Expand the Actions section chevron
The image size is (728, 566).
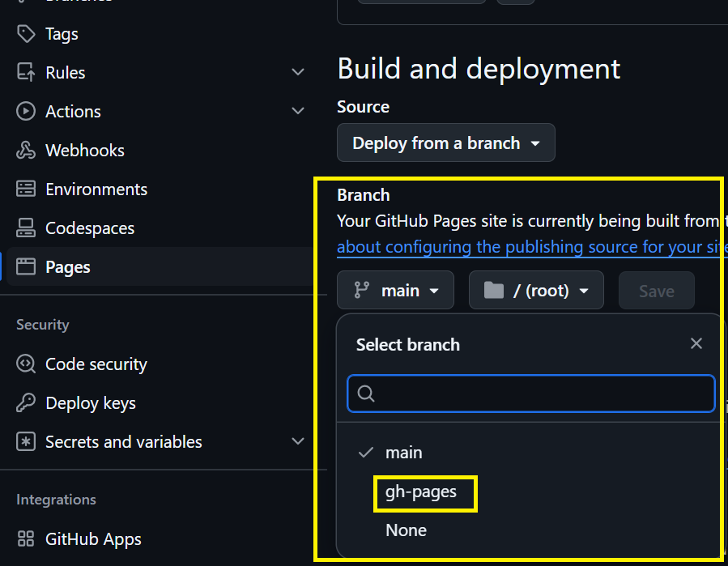(298, 110)
